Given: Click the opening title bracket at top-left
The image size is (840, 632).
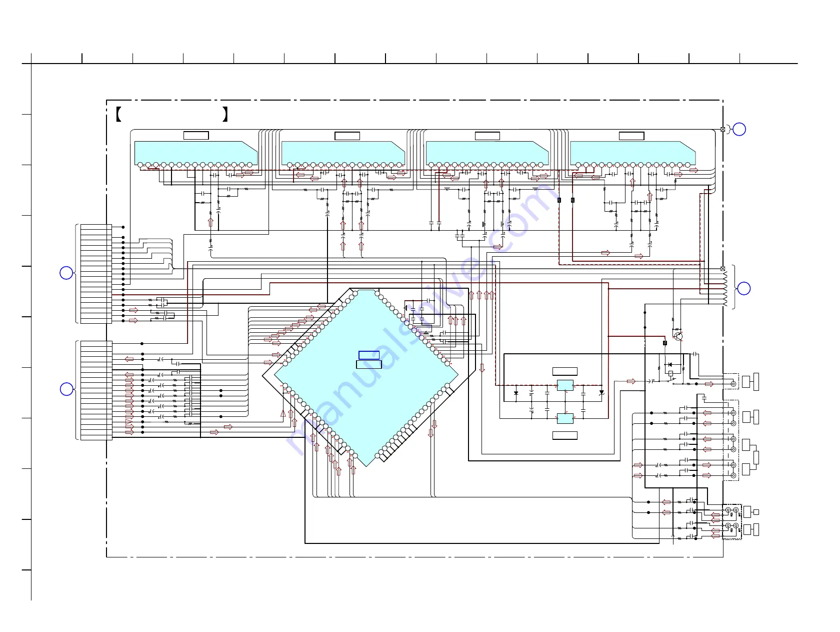Looking at the screenshot, I should point(118,115).
